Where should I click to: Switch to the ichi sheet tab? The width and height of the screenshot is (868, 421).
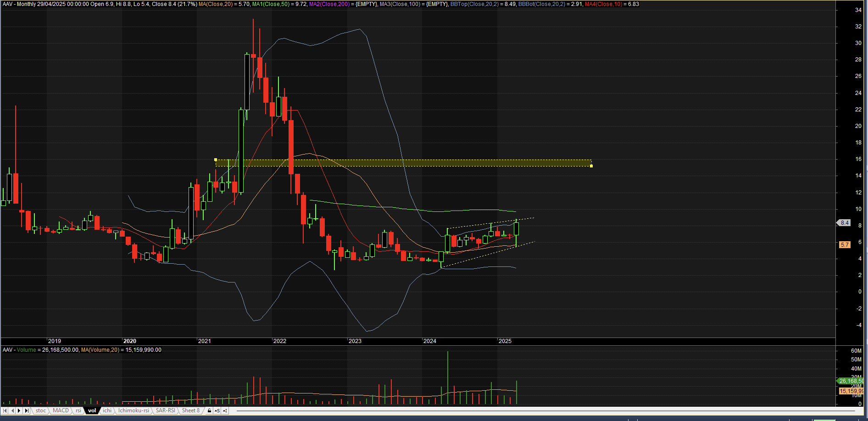(x=107, y=410)
